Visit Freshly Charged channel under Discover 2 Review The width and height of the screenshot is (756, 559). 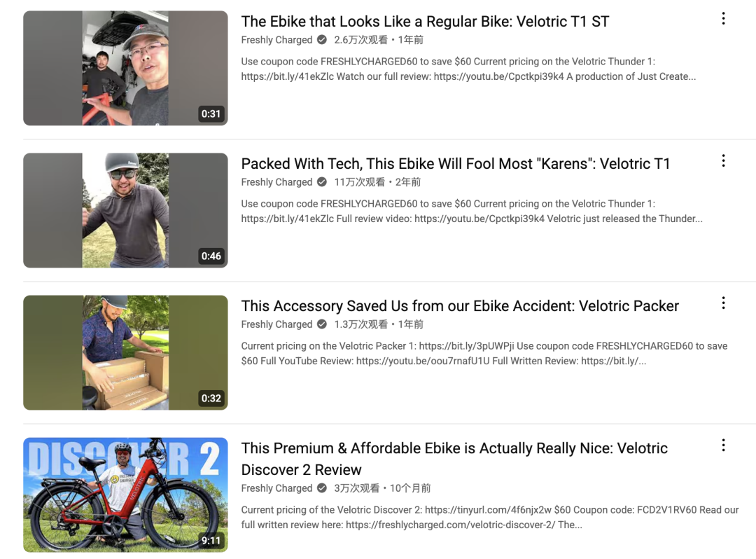[x=276, y=488]
